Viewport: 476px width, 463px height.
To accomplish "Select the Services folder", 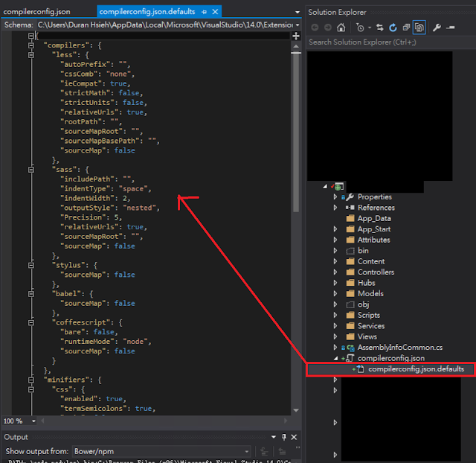I will (371, 326).
